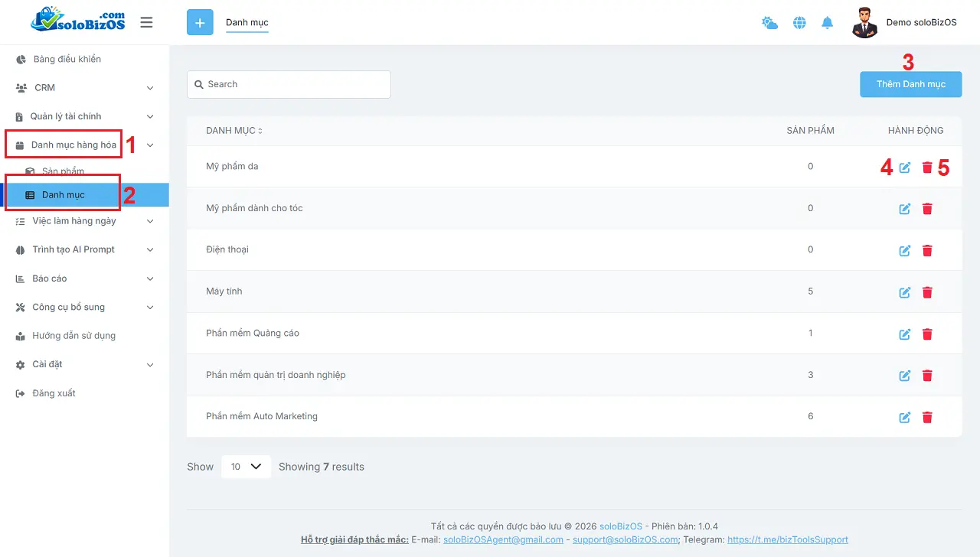Edit the Điện thoại category
The width and height of the screenshot is (980, 557).
[x=905, y=250]
